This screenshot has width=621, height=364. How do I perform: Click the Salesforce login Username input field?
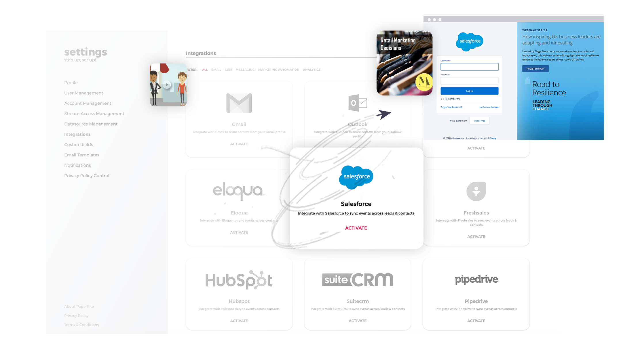469,67
